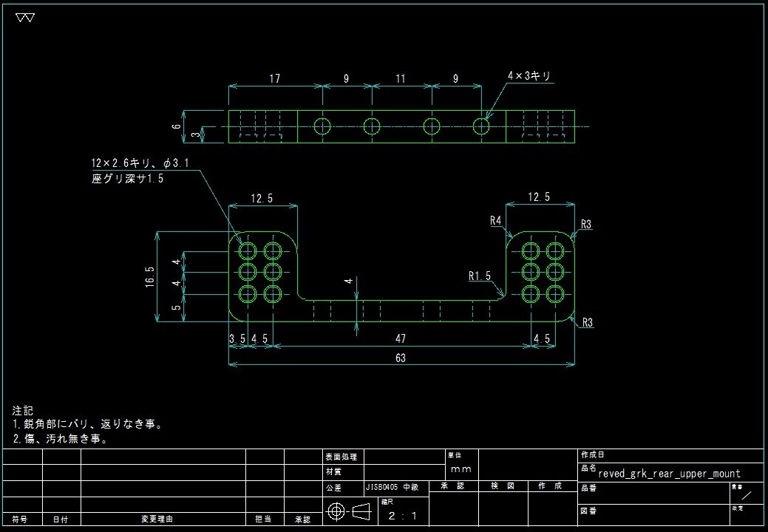The width and height of the screenshot is (768, 532).
Task: Click the 変更理由 column header
Action: click(x=157, y=519)
